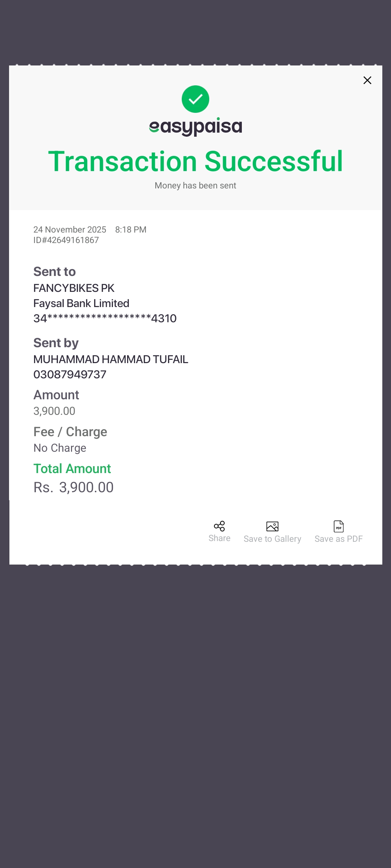
Task: Click the masked account number ending 4310
Action: (105, 319)
